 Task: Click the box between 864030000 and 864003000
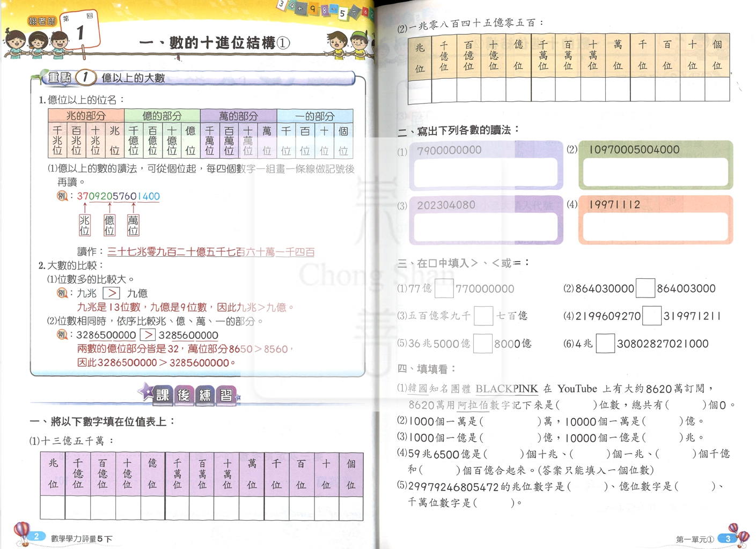click(x=645, y=288)
